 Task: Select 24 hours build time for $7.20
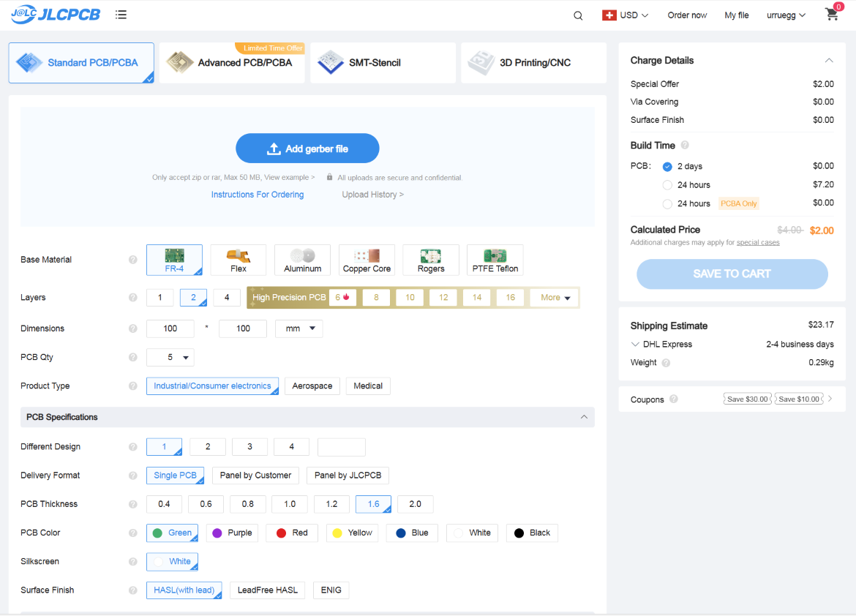point(667,185)
